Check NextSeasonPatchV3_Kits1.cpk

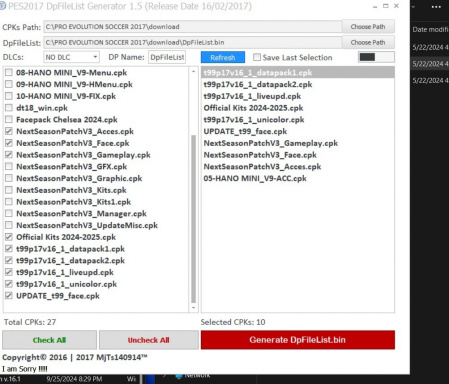point(9,202)
